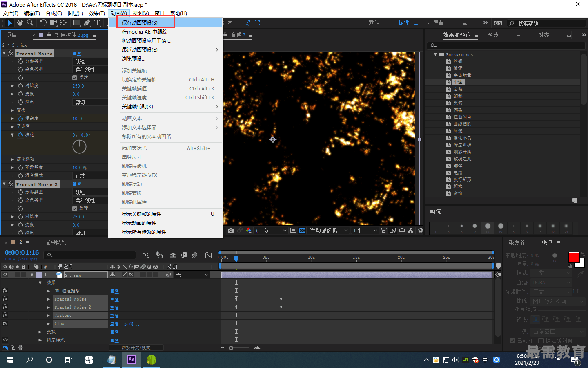
Task: Click the red foreground color swatch
Action: (574, 257)
